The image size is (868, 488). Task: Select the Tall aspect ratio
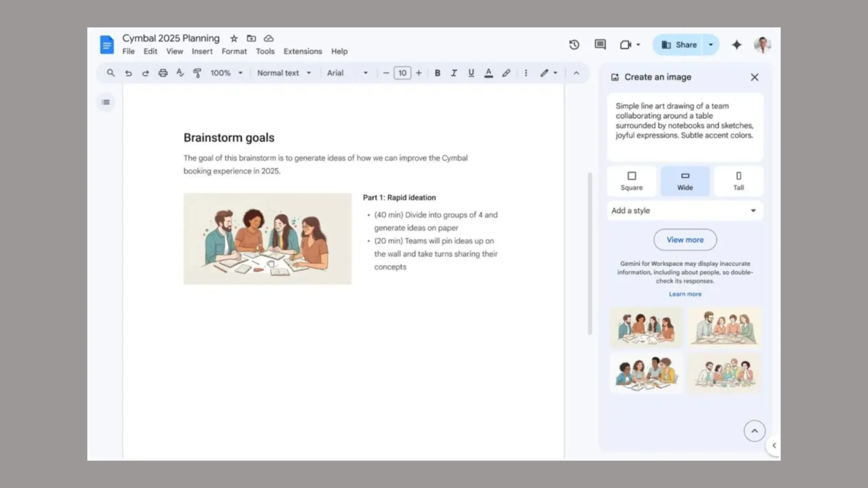coord(738,181)
